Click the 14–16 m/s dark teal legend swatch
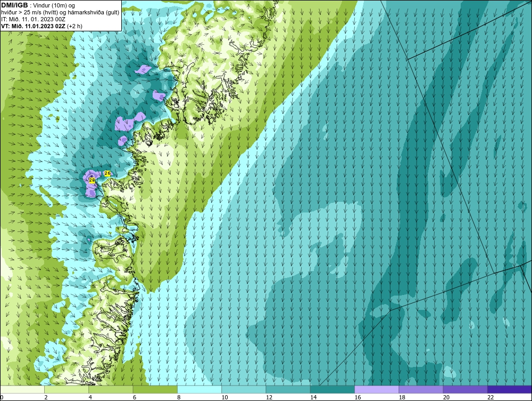Screen dimensions: 532x401 point(332,389)
